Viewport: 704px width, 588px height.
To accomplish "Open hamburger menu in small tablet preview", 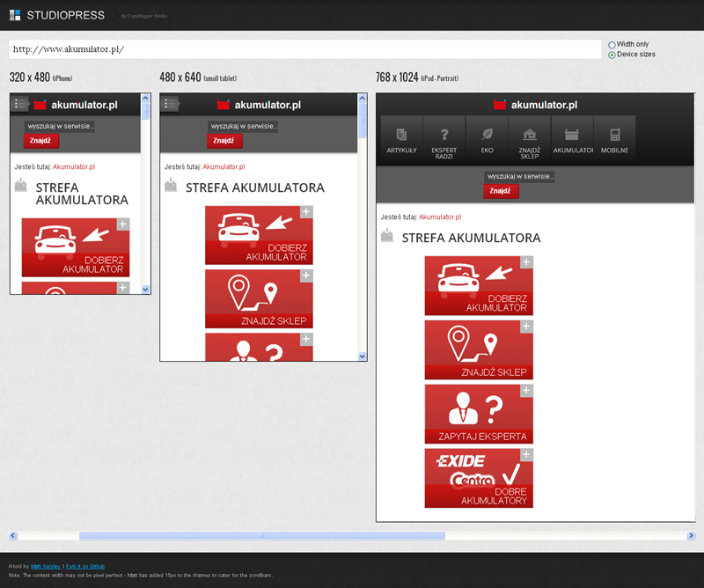I will click(170, 105).
